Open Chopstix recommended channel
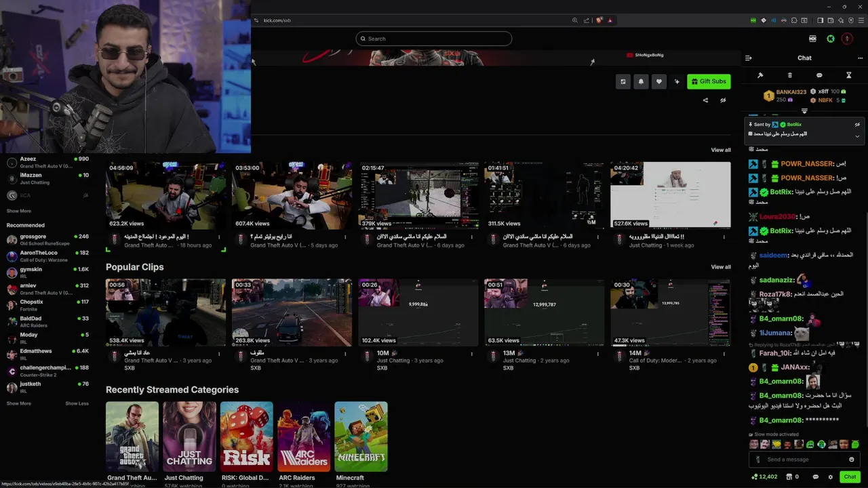The height and width of the screenshot is (488, 868). (47, 305)
